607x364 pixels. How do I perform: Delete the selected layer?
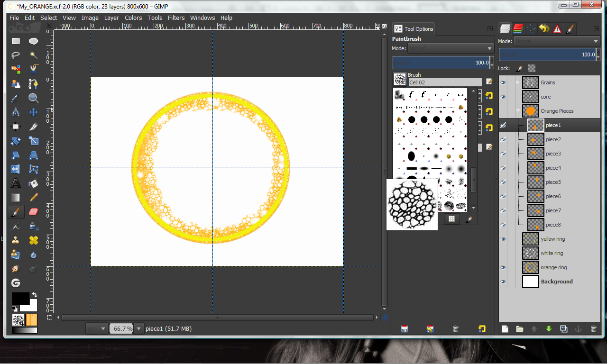click(x=593, y=329)
